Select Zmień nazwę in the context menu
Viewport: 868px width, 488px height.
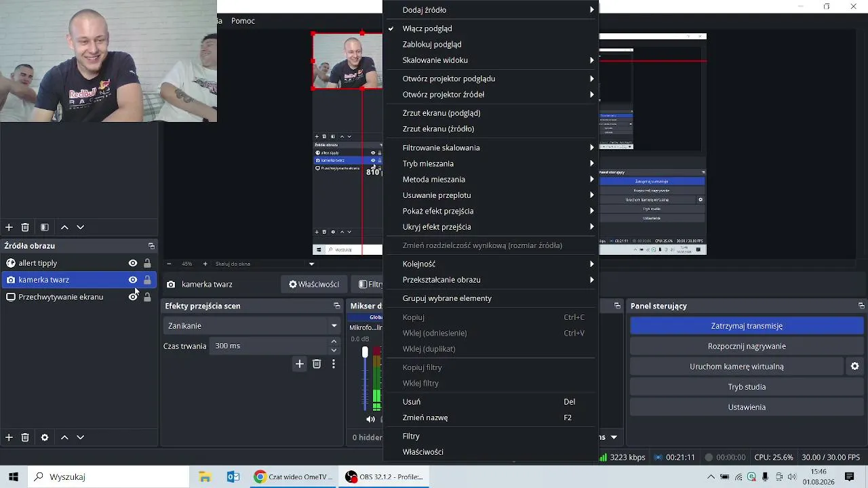(x=491, y=418)
